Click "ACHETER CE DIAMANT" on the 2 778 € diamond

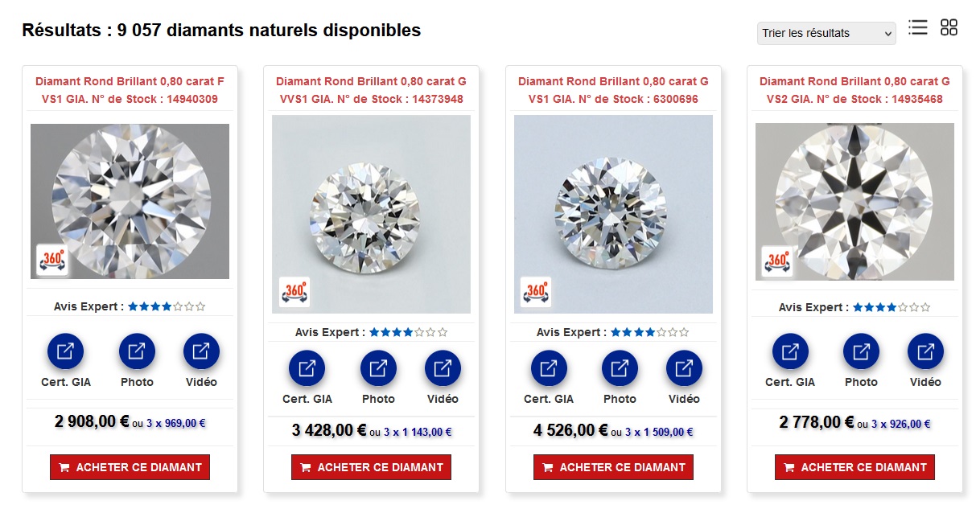[854, 467]
